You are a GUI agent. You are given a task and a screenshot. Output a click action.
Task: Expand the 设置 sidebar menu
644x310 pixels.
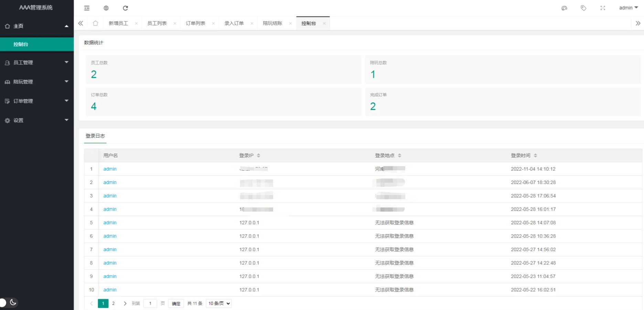tap(37, 120)
